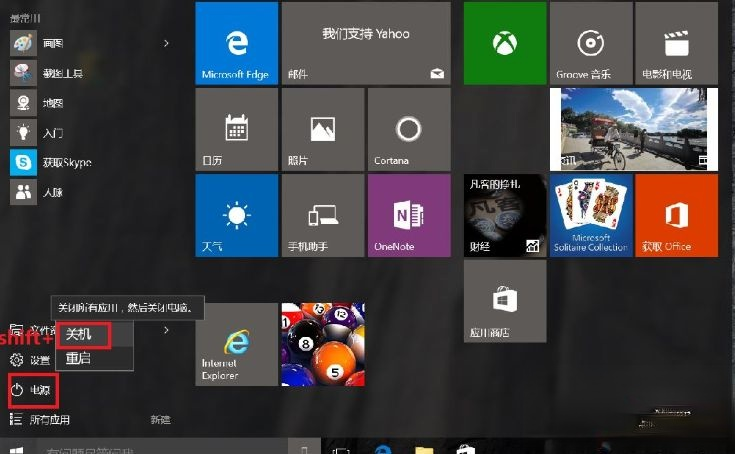Screen dimensions: 735x454
Task: Open the Groove 音乐 tile
Action: point(591,43)
